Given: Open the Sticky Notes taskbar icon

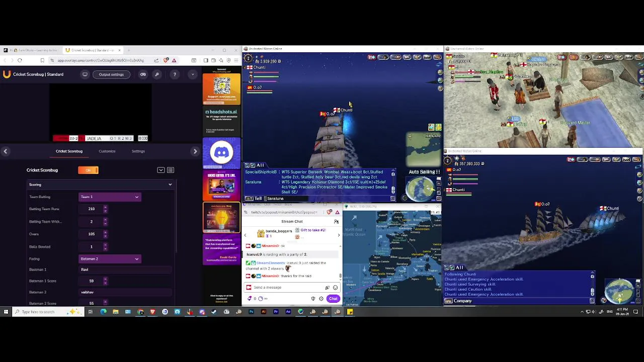Looking at the screenshot, I should [x=350, y=312].
